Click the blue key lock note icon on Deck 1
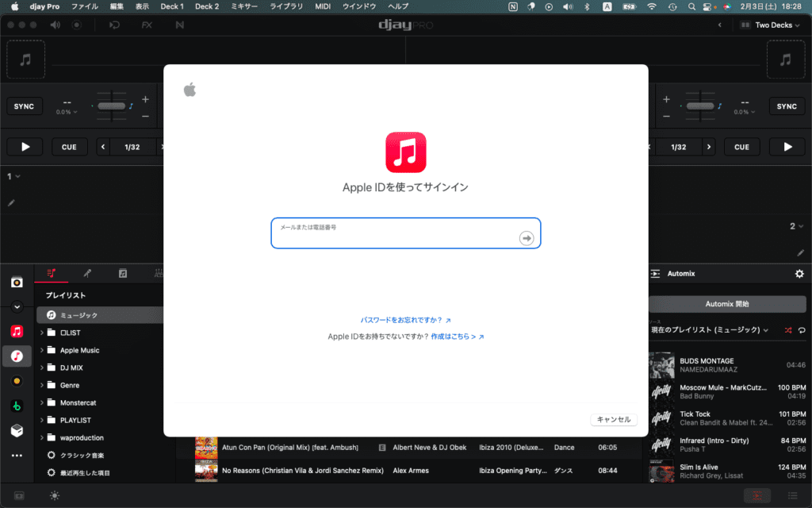Viewport: 812px width, 508px height. click(131, 106)
